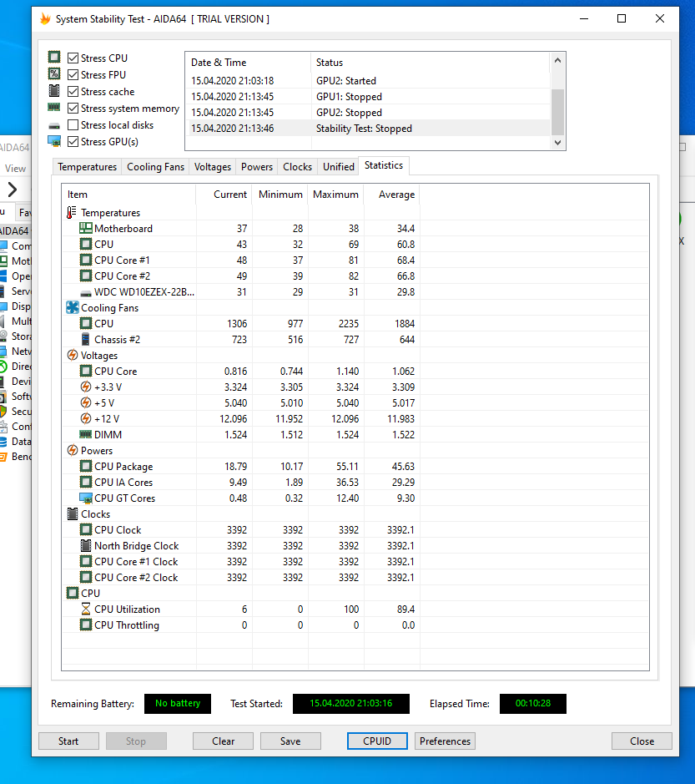Click the Chassis #2 fan icon
The height and width of the screenshot is (784, 695).
click(x=85, y=340)
